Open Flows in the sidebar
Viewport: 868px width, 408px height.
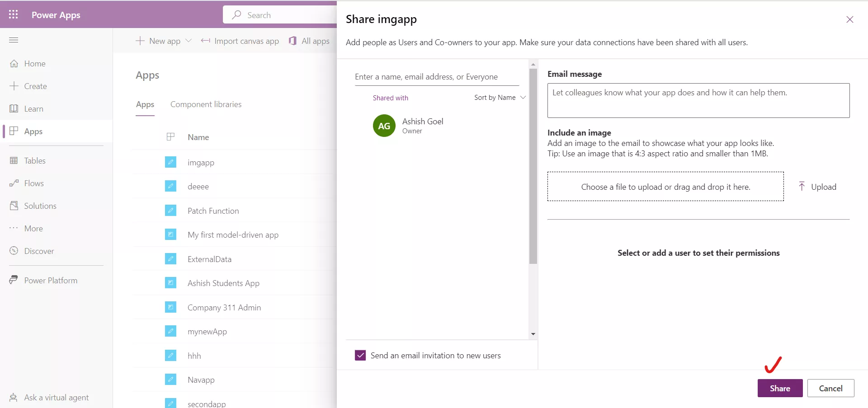[x=33, y=183]
